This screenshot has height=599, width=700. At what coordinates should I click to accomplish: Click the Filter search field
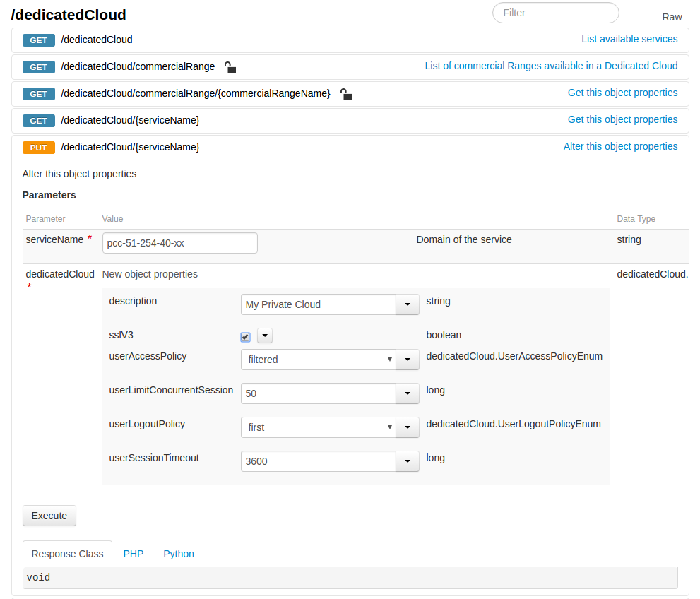point(555,13)
